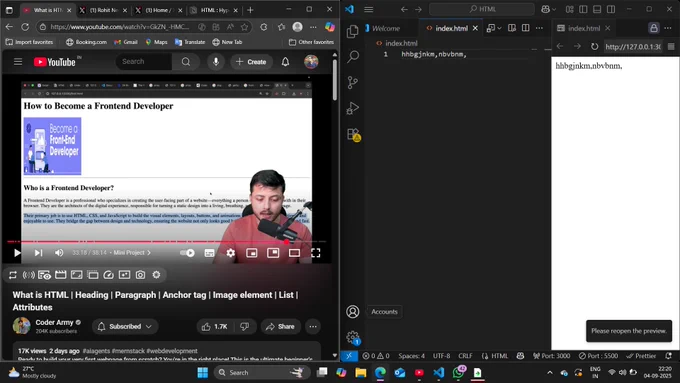The height and width of the screenshot is (383, 680).
Task: Open the Gmail favorites bookmark
Action: pyautogui.click(x=126, y=42)
